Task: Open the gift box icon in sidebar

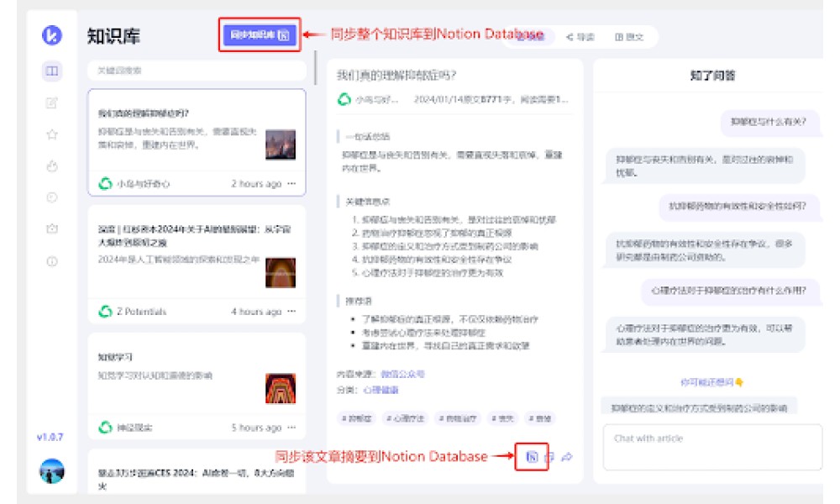Action: pos(52,229)
